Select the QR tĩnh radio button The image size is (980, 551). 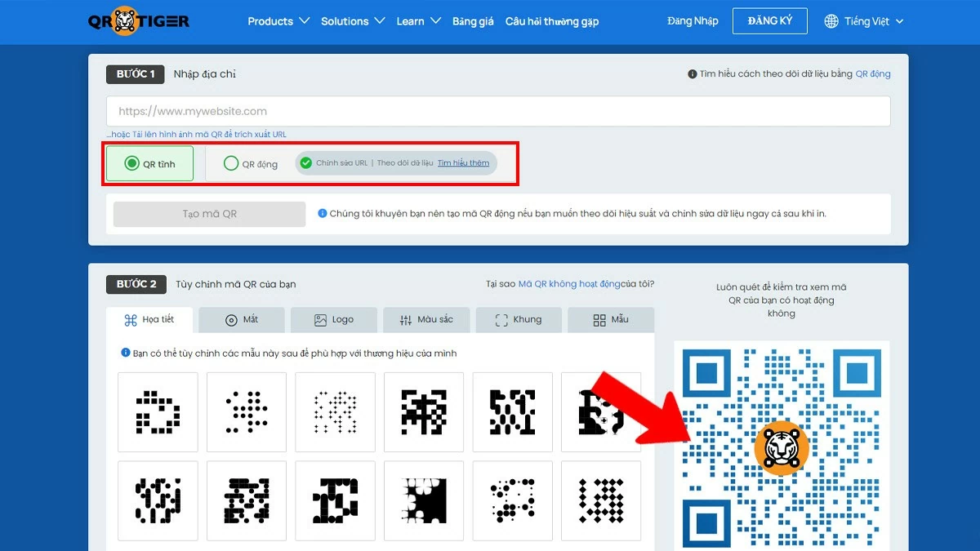coord(132,162)
